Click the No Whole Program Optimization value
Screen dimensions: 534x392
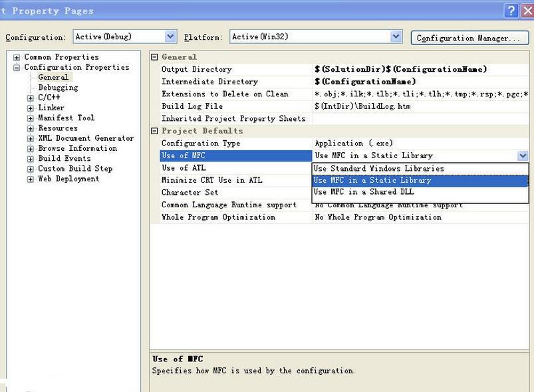coord(378,217)
